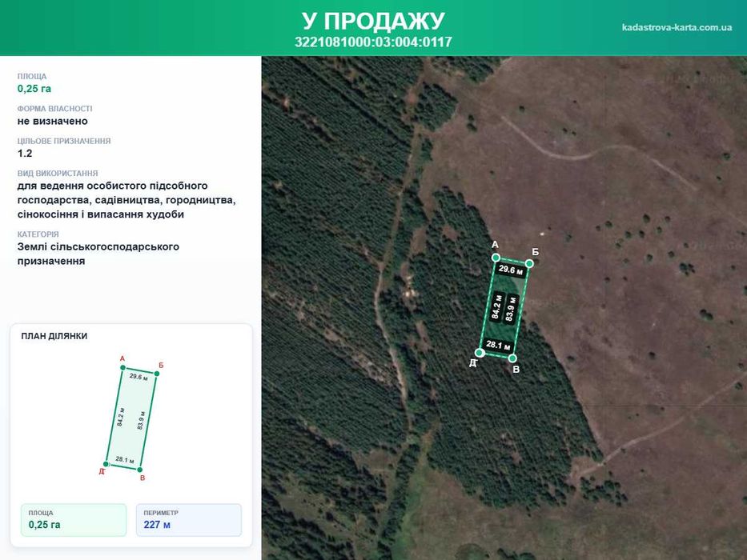Image resolution: width=747 pixels, height=560 pixels.
Task: Click the 28.1 м label on the map
Action: coord(498,345)
